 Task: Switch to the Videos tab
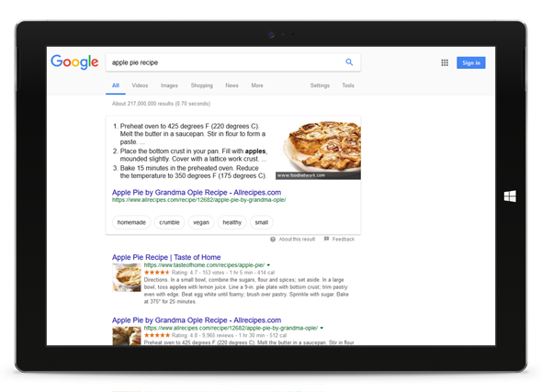pos(140,85)
